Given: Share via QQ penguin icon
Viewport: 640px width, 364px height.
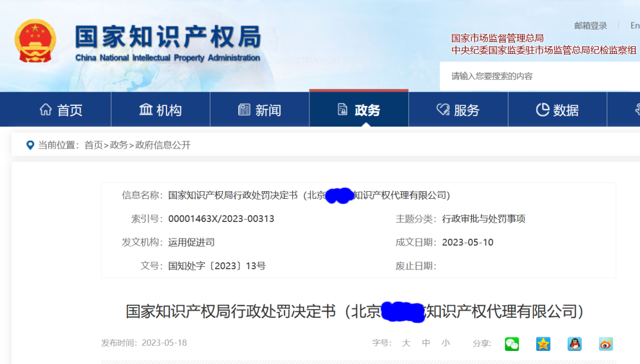Looking at the screenshot, I should (575, 344).
